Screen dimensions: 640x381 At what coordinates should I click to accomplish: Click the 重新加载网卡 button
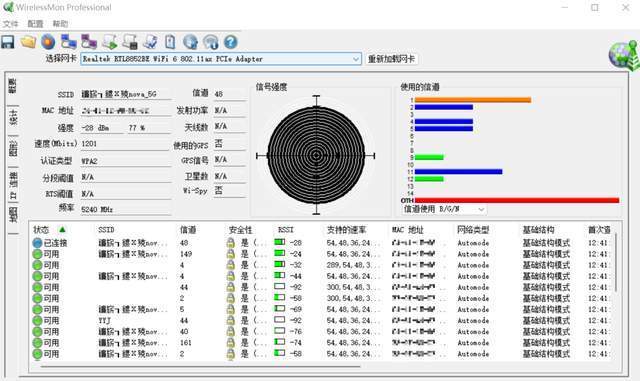391,59
